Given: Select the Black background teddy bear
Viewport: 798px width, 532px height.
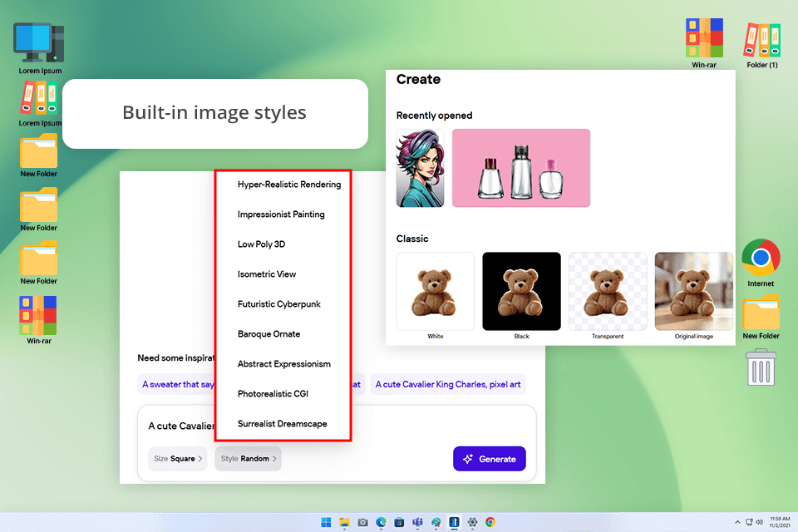Looking at the screenshot, I should tap(521, 292).
